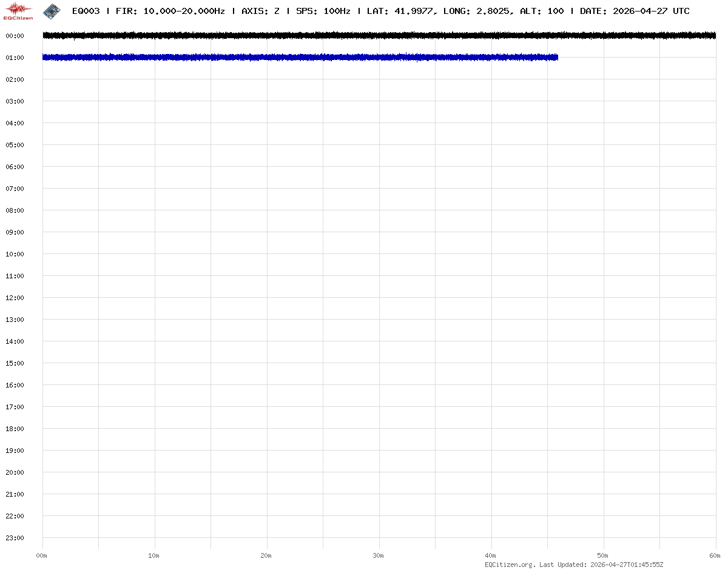Select the 12:00 hour label

(x=14, y=298)
